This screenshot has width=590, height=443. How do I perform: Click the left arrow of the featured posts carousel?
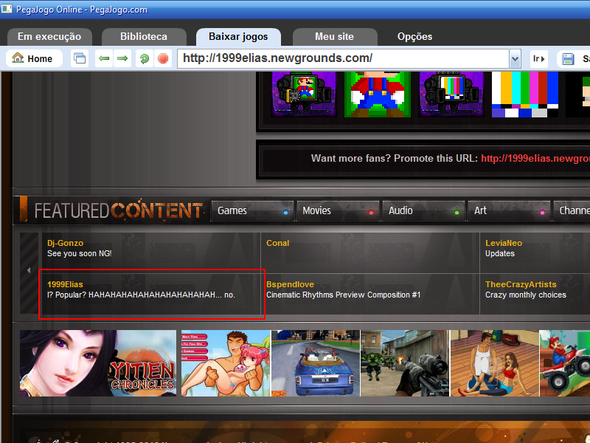(x=29, y=270)
